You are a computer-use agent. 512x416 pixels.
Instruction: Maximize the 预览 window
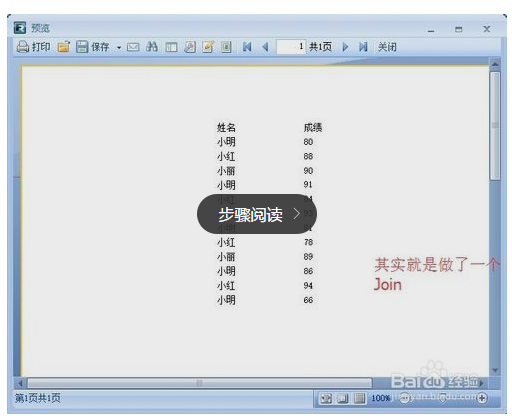click(459, 30)
